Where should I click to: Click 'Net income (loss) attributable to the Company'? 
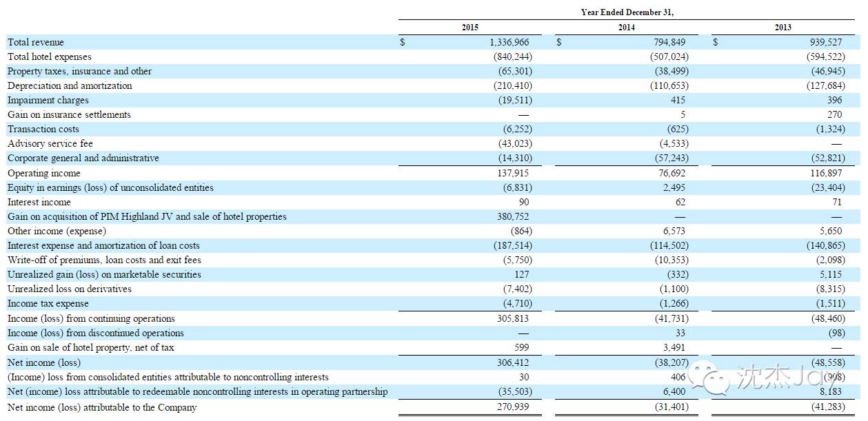102,407
